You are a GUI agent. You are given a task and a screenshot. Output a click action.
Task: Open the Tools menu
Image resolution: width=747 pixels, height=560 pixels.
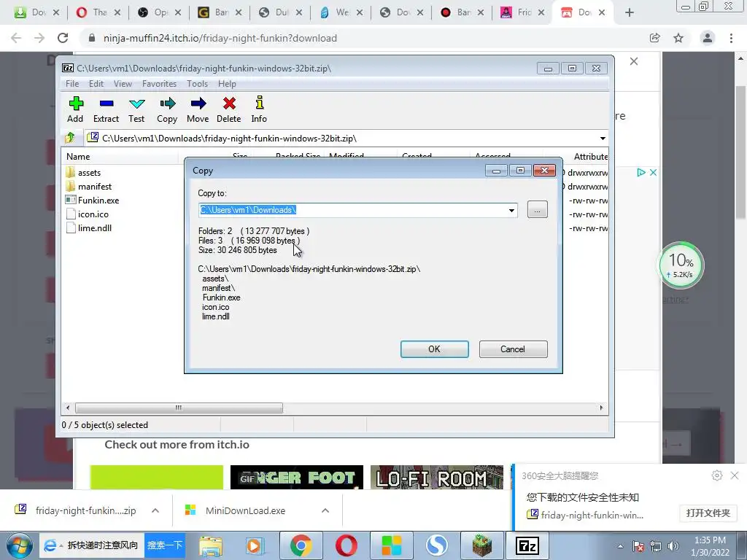coord(197,84)
